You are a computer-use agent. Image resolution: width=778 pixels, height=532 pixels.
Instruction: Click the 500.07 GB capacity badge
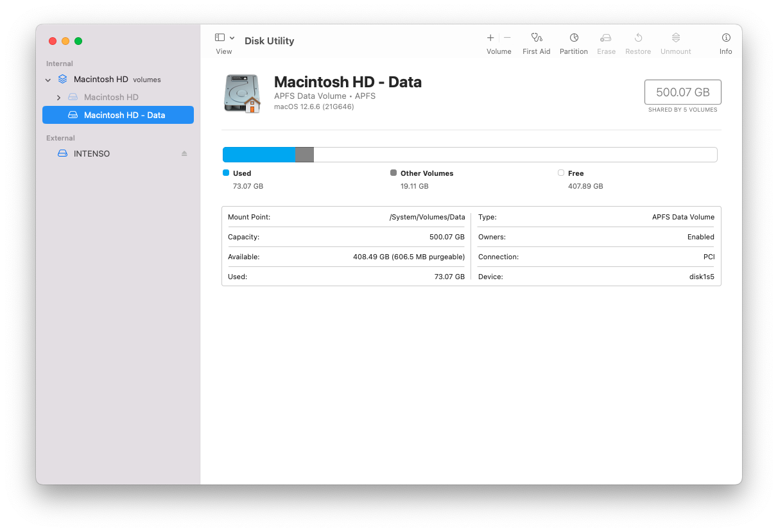click(x=682, y=92)
